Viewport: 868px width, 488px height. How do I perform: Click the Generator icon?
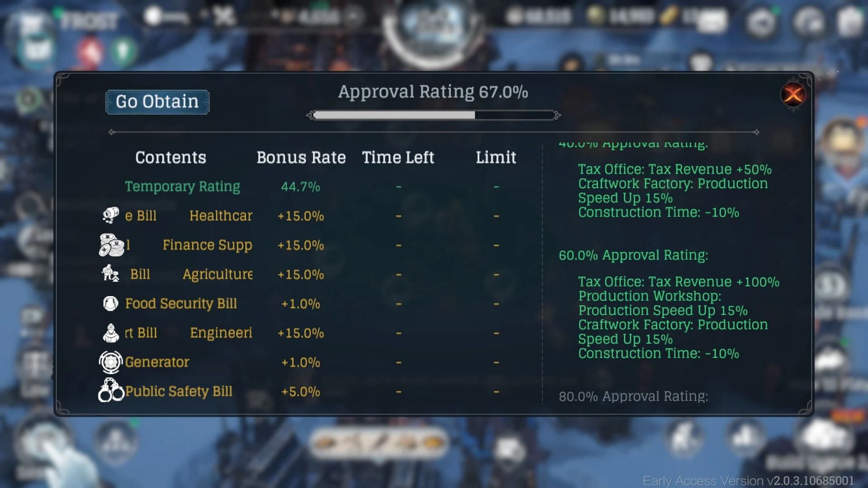coord(111,361)
